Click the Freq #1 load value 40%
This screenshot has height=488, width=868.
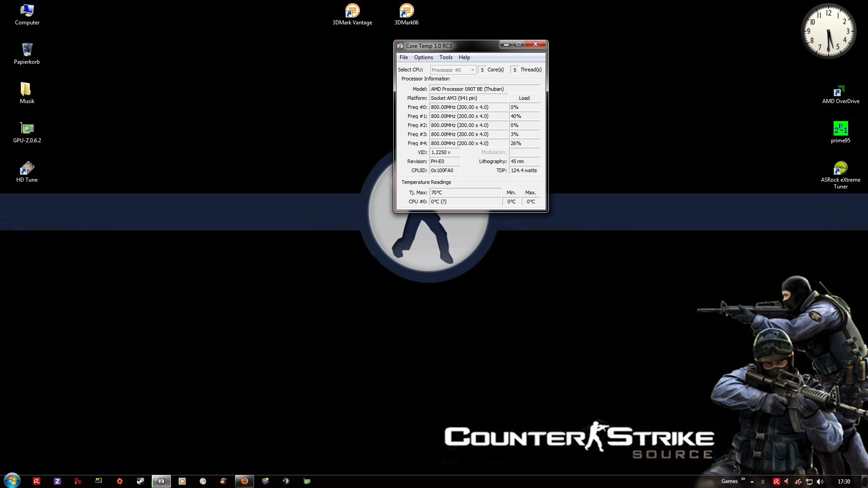click(x=524, y=116)
